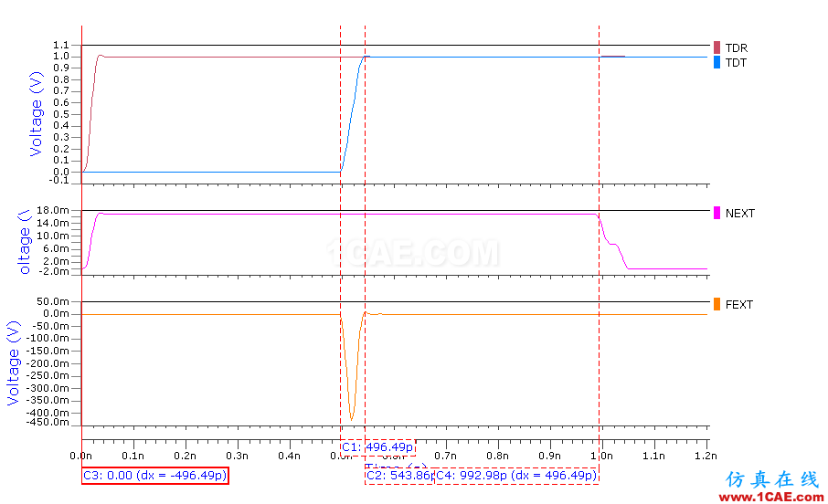Click the 0.7n time axis tick label
This screenshot has width=828, height=504.
(x=446, y=456)
